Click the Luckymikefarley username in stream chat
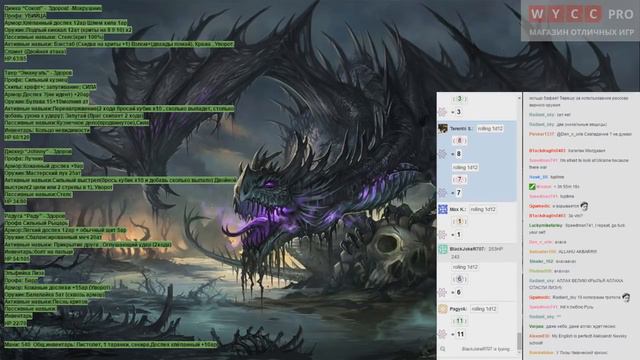Screen dimensions: 640x360 point(546,225)
